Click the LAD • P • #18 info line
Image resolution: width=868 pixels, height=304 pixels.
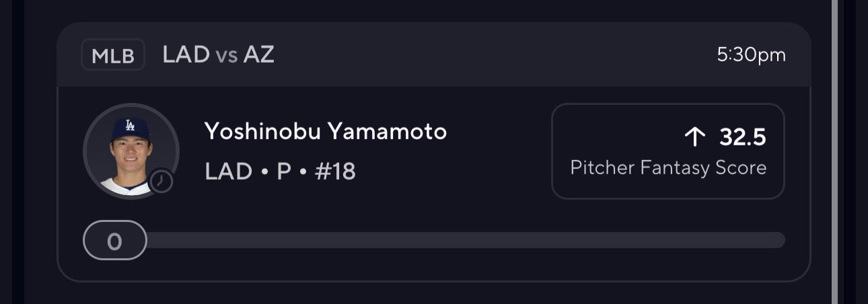(x=280, y=172)
